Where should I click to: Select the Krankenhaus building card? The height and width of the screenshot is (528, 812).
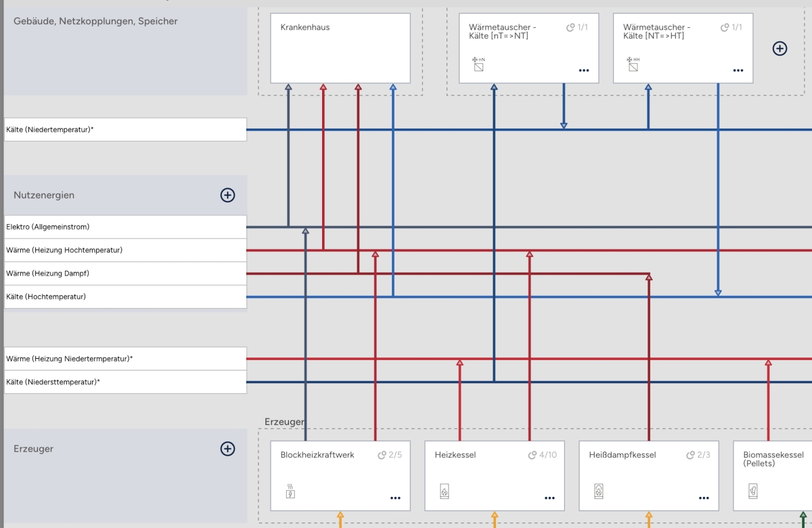tap(340, 47)
